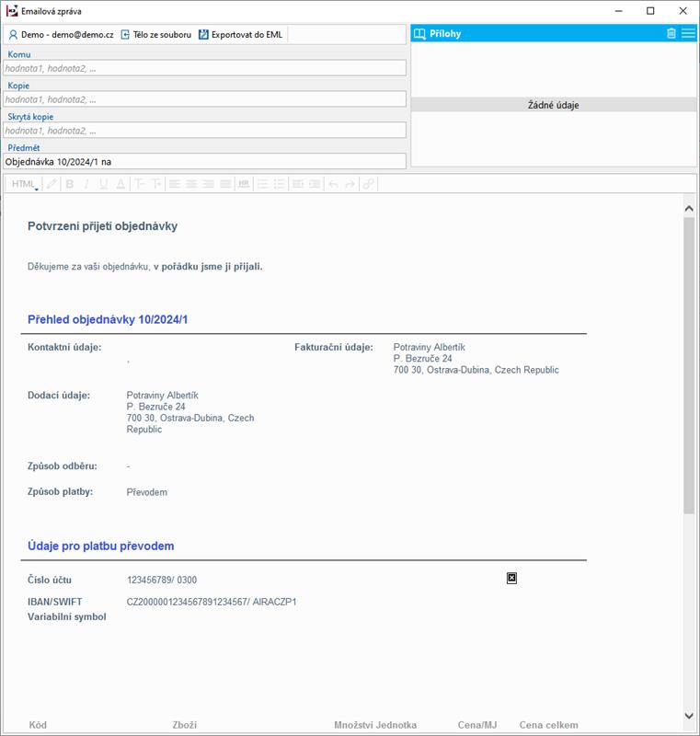Click the Údaje pro platbu převodem heading
Image resolution: width=700 pixels, height=736 pixels.
point(101,546)
